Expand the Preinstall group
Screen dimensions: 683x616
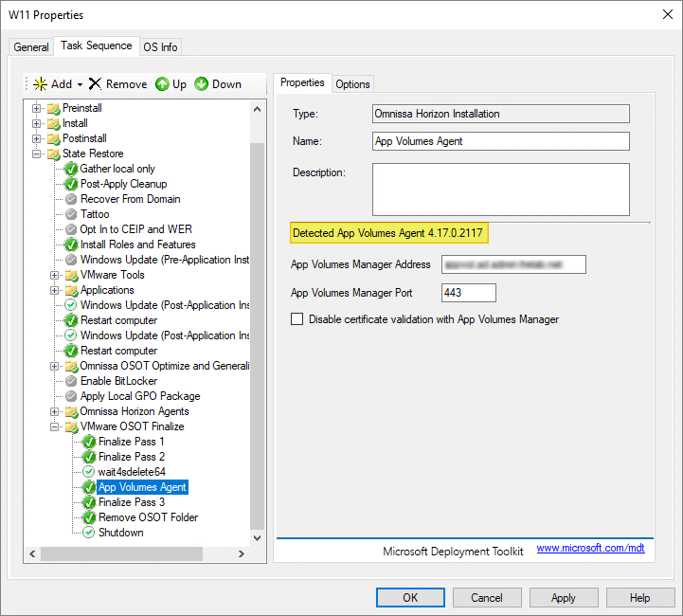(x=37, y=108)
